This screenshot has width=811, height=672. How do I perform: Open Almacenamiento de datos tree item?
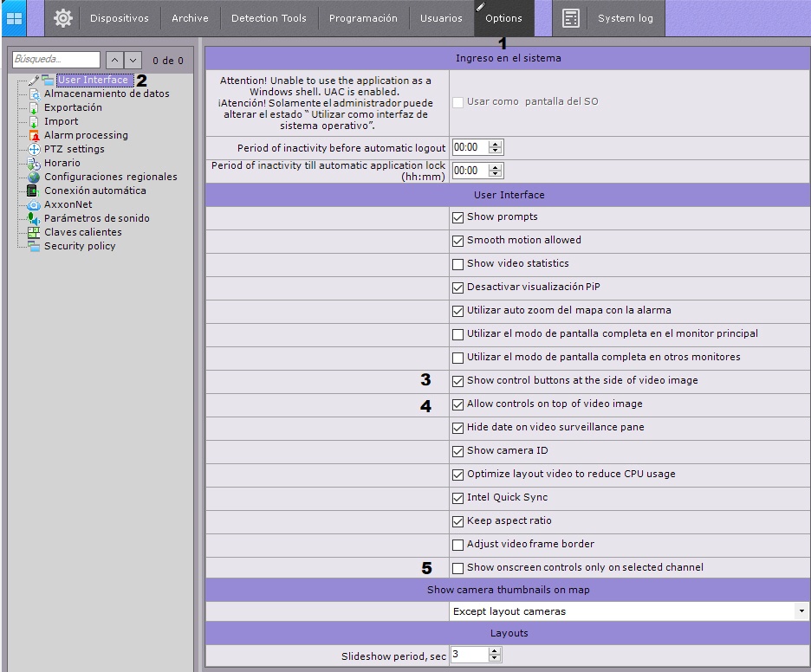[x=107, y=94]
